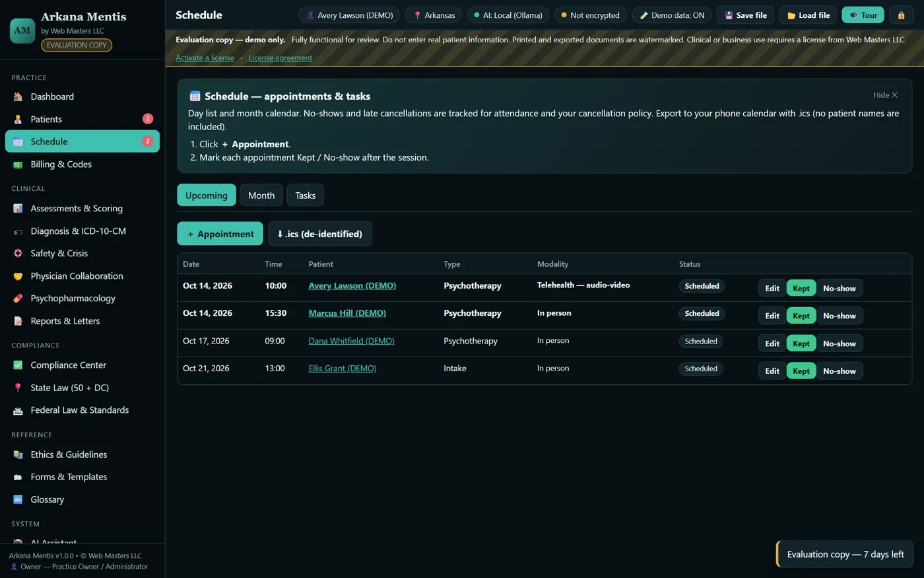Click the Save file button
The height and width of the screenshot is (578, 924).
746,15
